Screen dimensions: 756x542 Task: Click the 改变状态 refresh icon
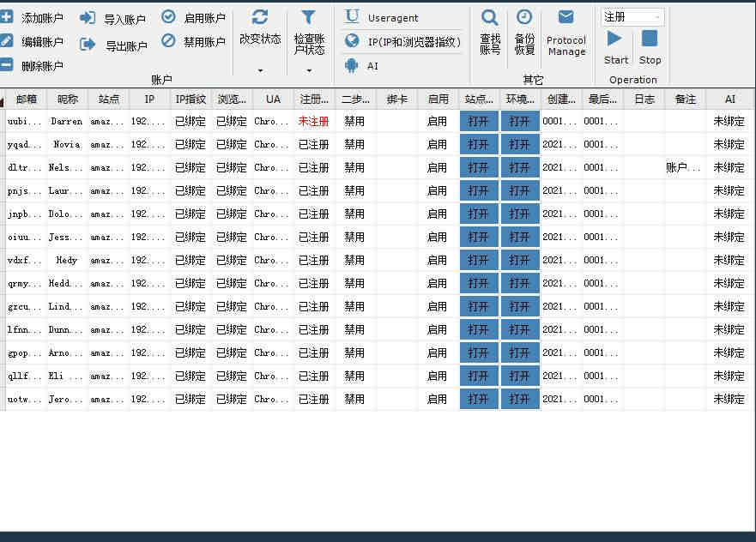tap(260, 17)
